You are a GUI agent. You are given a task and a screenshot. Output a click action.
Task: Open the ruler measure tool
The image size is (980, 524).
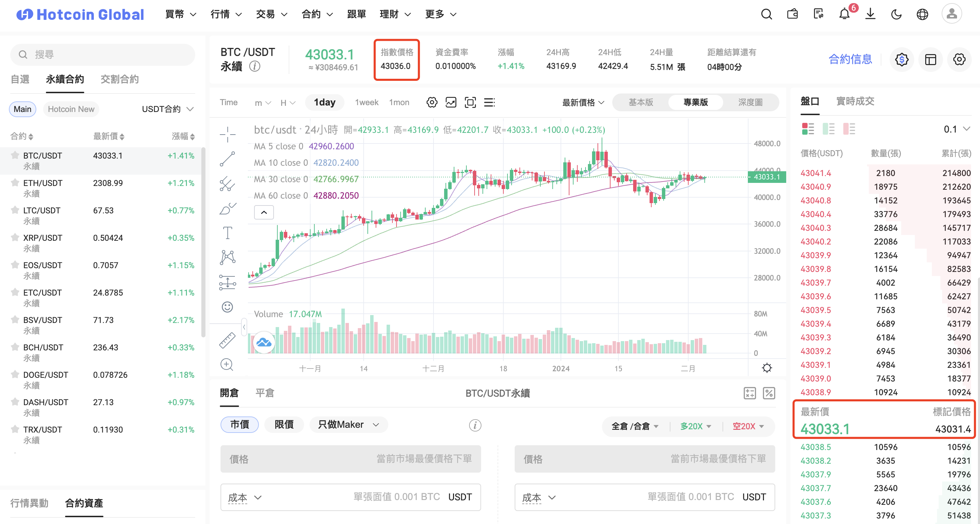(x=227, y=340)
